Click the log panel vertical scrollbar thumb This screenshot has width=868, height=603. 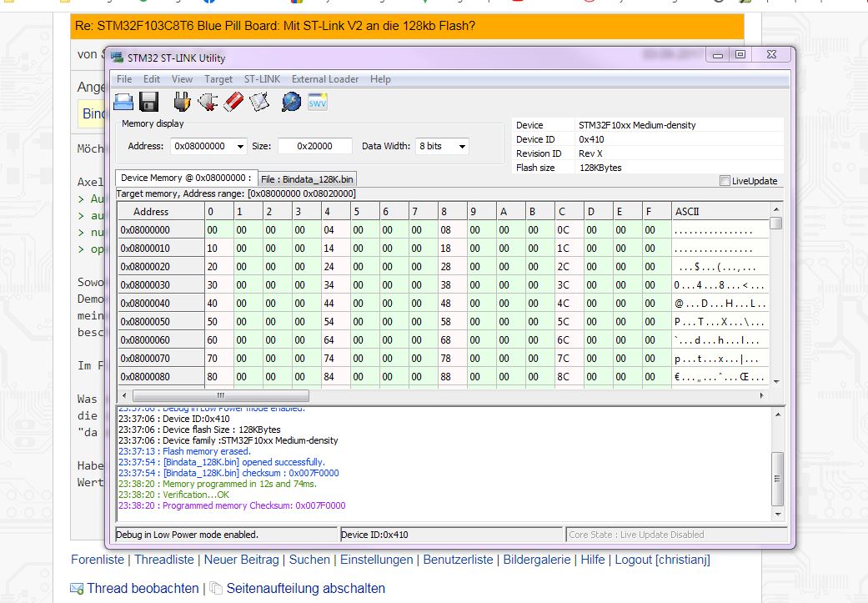[777, 479]
